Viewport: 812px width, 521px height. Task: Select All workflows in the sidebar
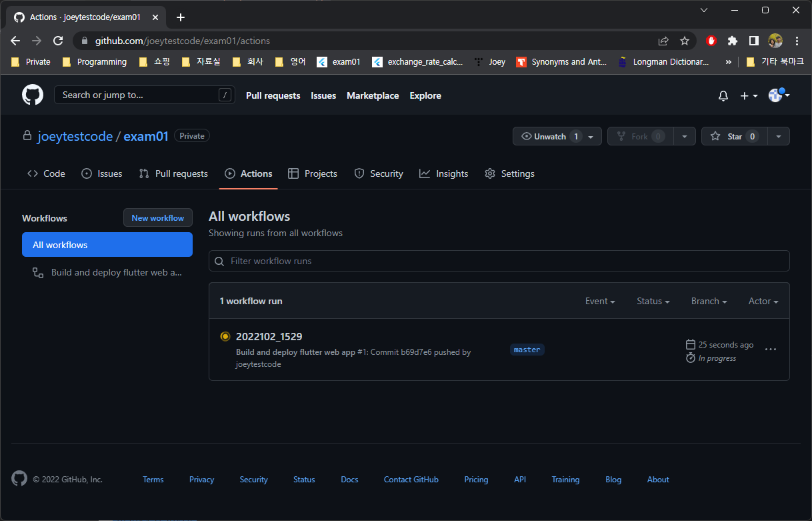tap(107, 245)
